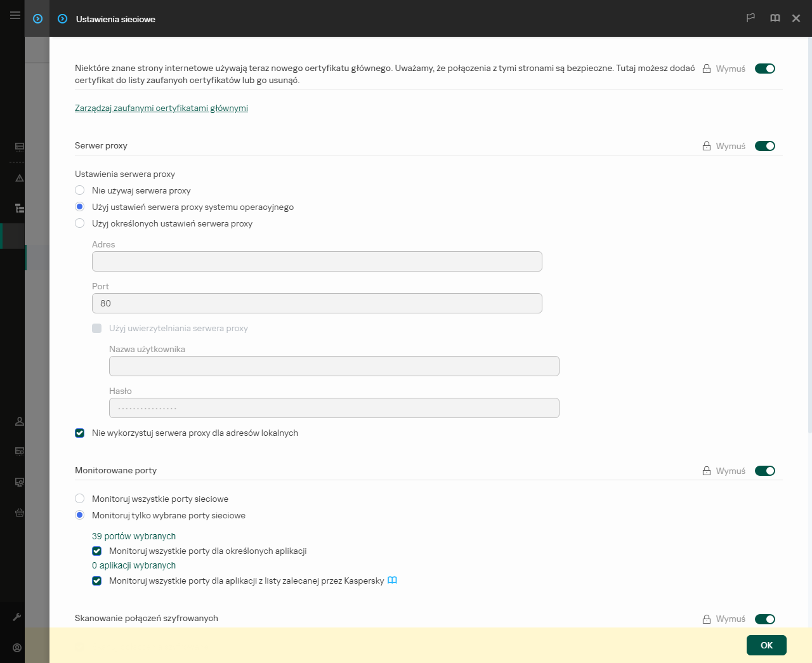Click the Kaspersky help book icon near recommended list

pyautogui.click(x=392, y=580)
